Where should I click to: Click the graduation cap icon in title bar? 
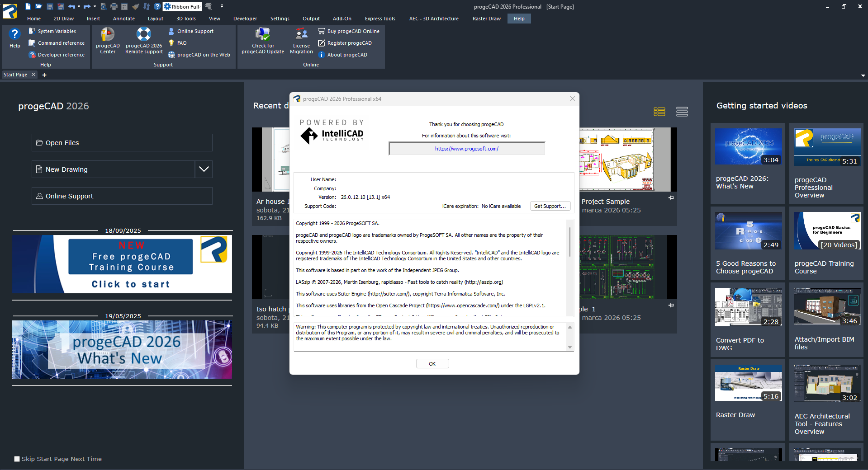tap(209, 6)
